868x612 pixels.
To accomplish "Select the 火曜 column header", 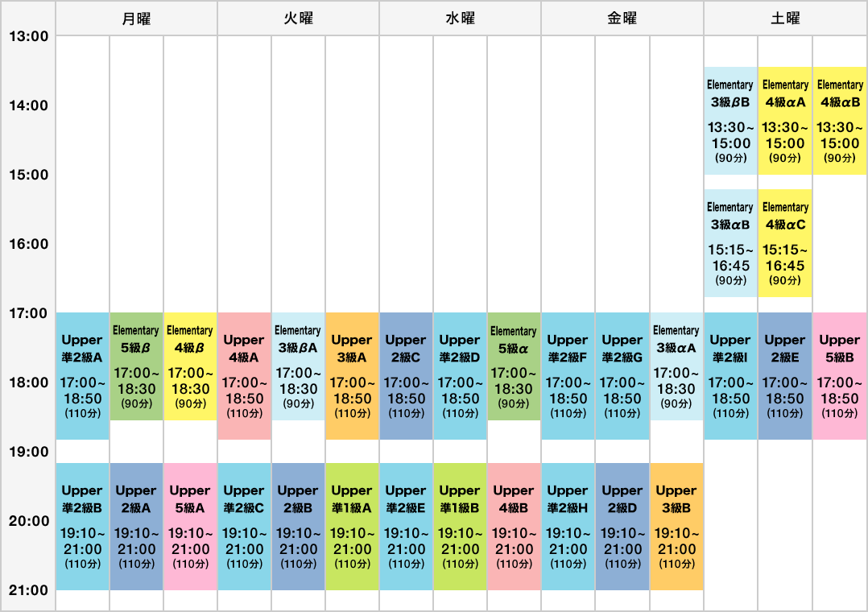I will click(x=299, y=19).
